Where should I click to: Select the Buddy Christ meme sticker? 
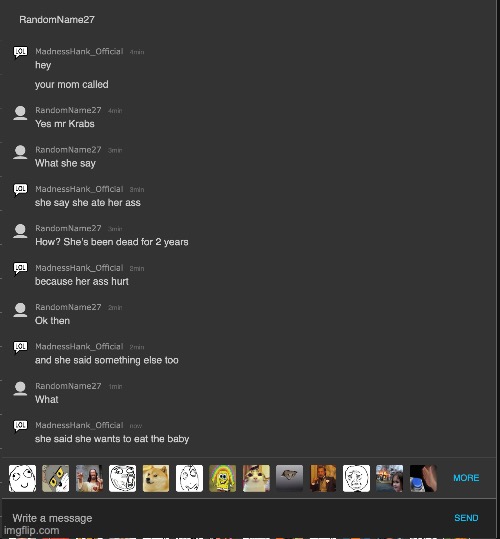[x=89, y=478]
